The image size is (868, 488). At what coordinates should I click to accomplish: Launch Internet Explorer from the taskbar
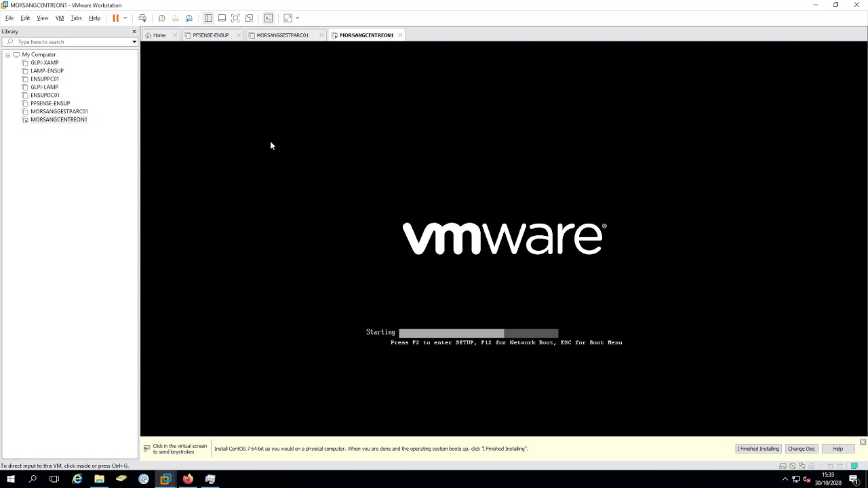tap(77, 479)
